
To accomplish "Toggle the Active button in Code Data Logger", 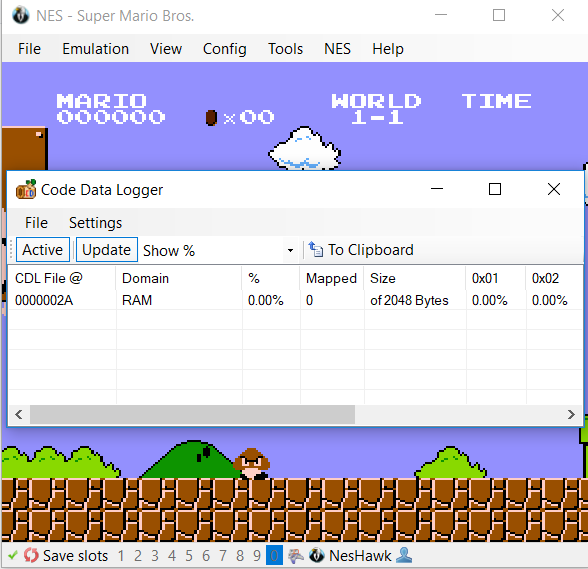I will click(x=43, y=249).
